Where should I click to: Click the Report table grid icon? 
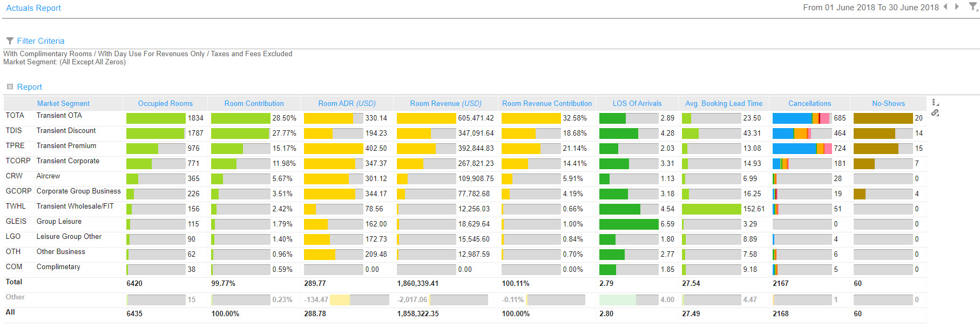click(10, 87)
